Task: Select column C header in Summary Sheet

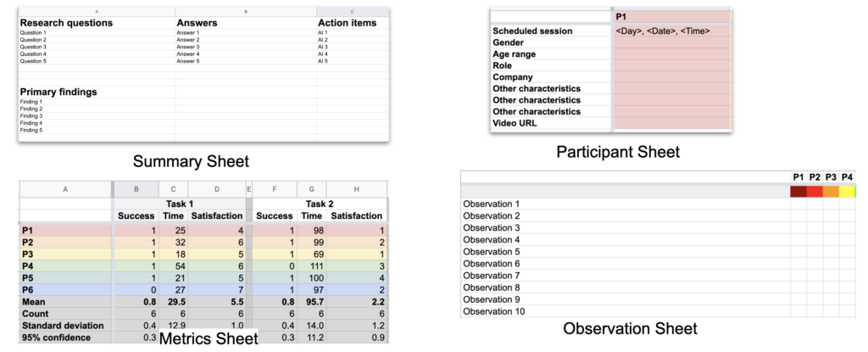Action: pos(353,12)
